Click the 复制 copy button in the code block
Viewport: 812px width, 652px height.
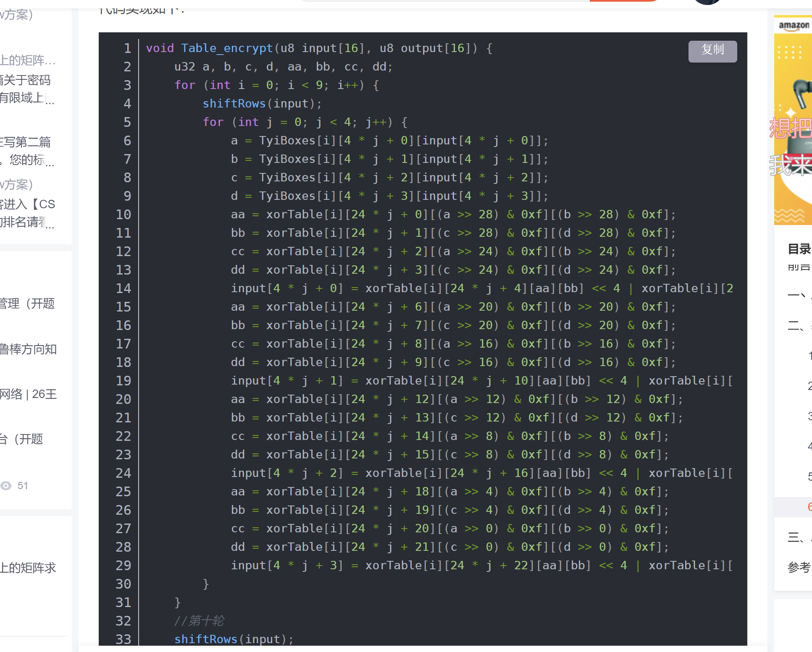(712, 51)
